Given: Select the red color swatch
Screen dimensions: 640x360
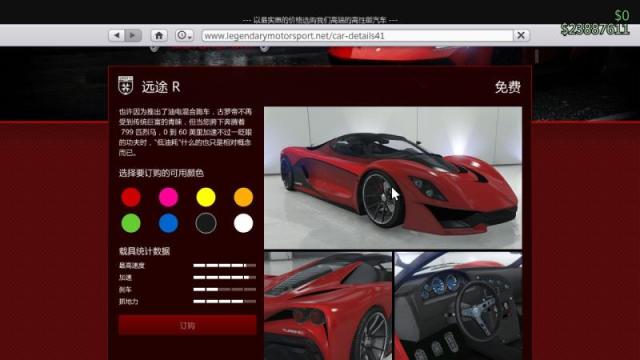Looking at the screenshot, I should tap(131, 197).
